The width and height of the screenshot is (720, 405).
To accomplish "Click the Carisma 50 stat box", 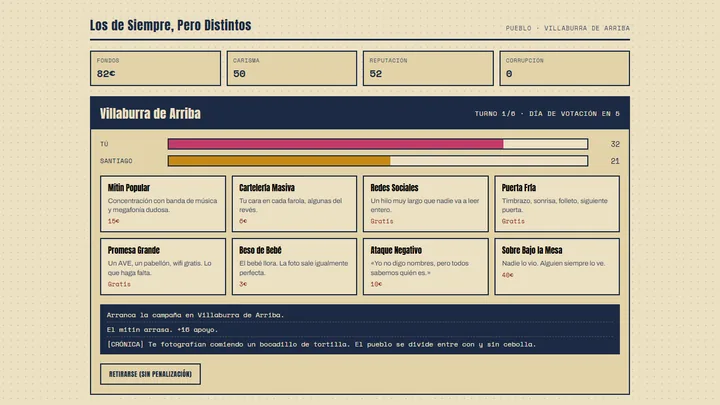I will pos(292,68).
